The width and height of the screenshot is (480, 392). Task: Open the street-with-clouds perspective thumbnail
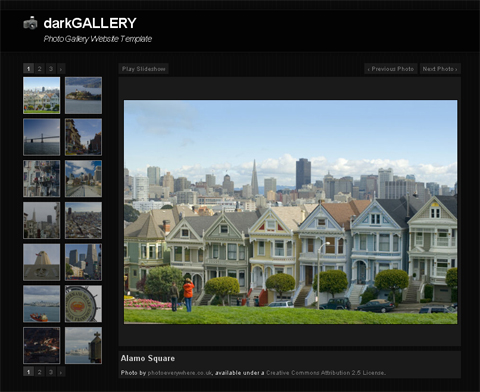point(83,179)
